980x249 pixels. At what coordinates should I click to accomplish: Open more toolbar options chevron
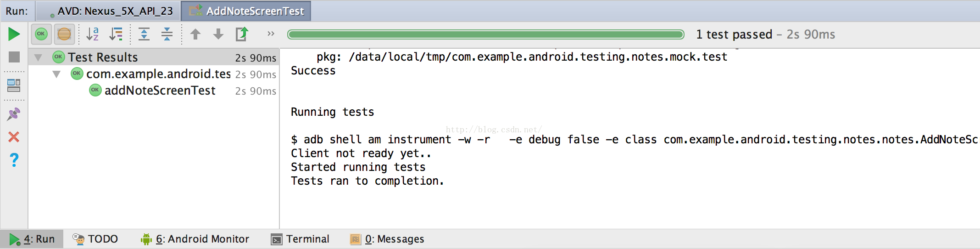point(271,34)
